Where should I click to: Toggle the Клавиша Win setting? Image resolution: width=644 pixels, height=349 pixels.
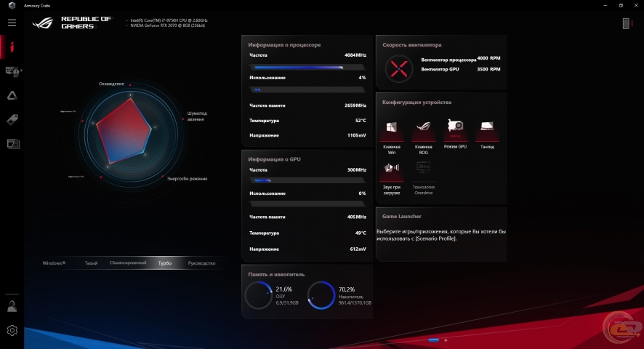tap(391, 137)
